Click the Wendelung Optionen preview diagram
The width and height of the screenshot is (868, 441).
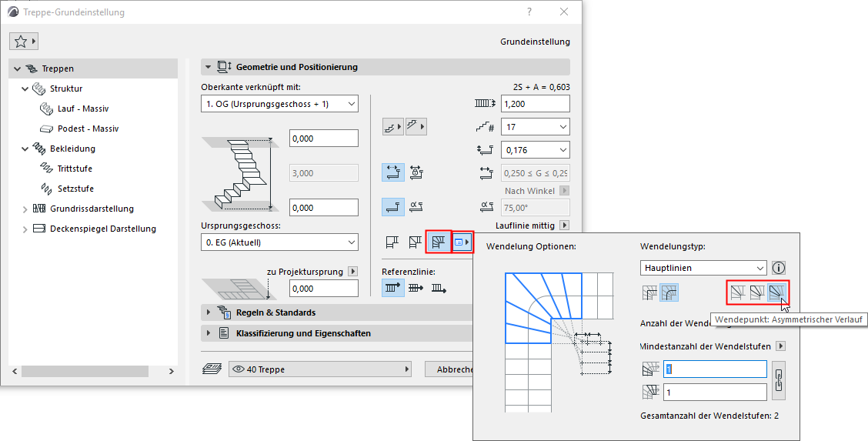[x=558, y=342]
